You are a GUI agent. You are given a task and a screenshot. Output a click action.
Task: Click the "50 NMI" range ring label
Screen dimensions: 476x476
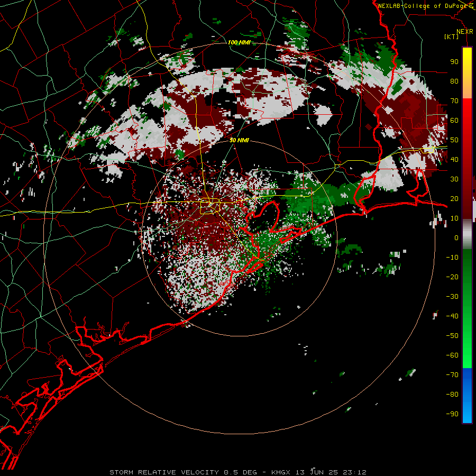tap(239, 140)
